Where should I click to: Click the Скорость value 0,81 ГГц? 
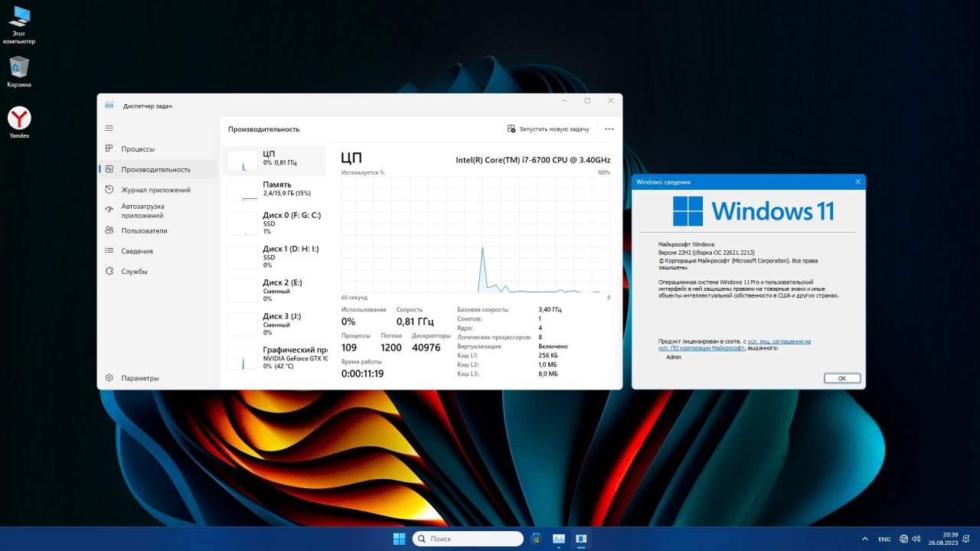click(415, 321)
